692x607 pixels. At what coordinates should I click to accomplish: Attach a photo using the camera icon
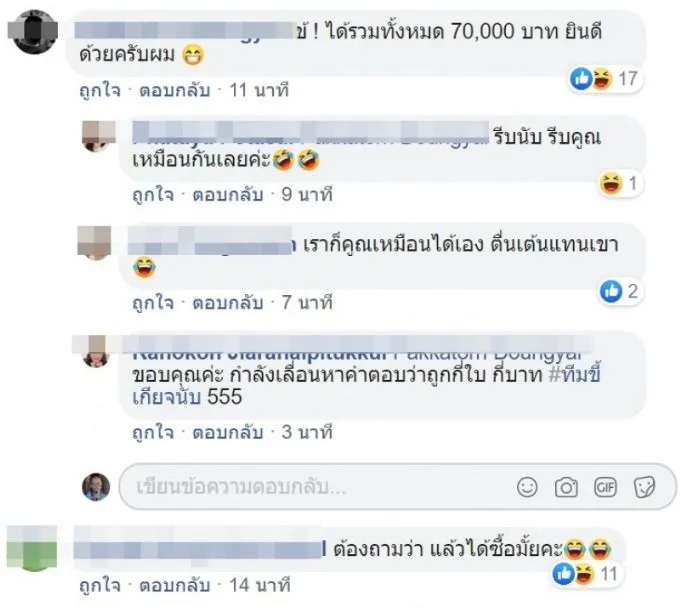(x=566, y=487)
